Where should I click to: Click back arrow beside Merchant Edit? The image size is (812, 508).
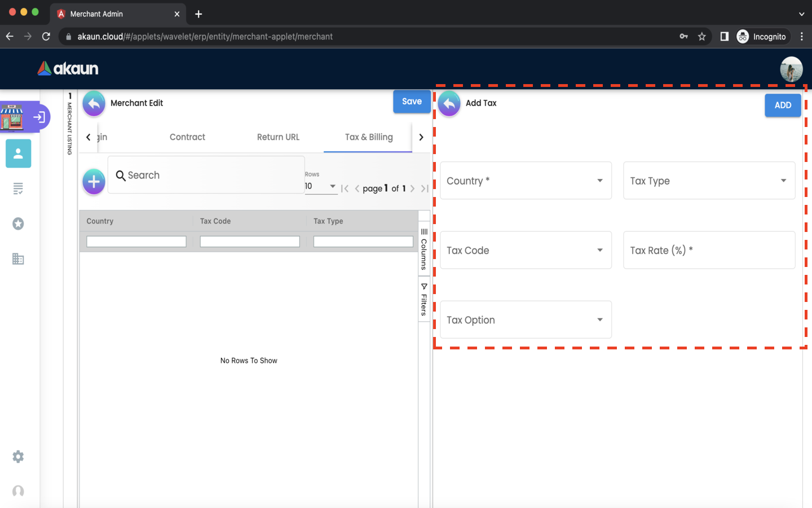click(x=94, y=104)
